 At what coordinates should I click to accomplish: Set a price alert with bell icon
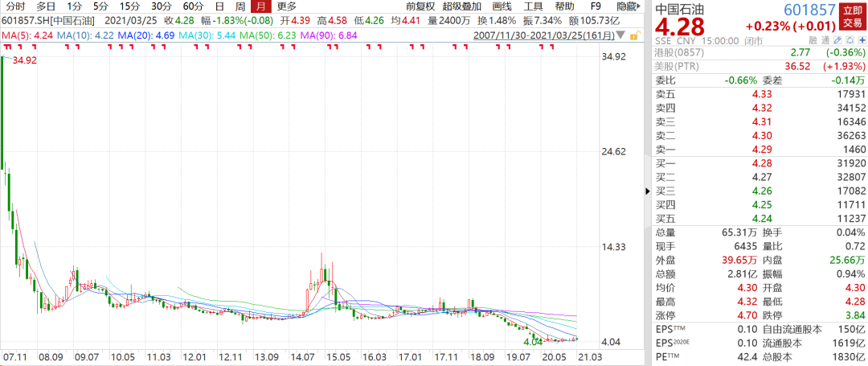[850, 40]
